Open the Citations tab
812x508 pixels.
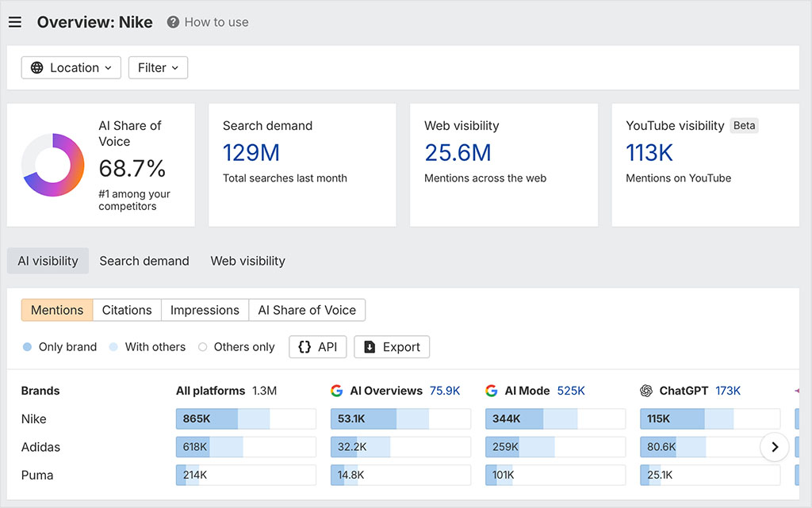[126, 310]
